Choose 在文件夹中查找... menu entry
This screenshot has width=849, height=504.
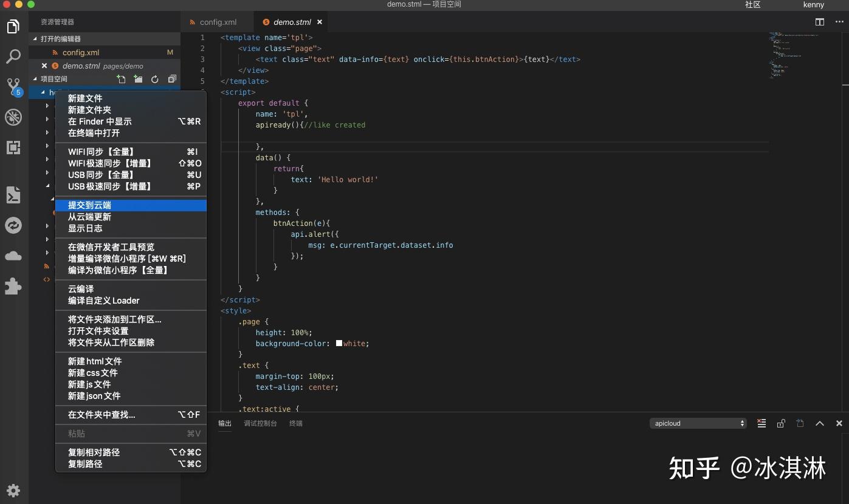click(x=131, y=415)
